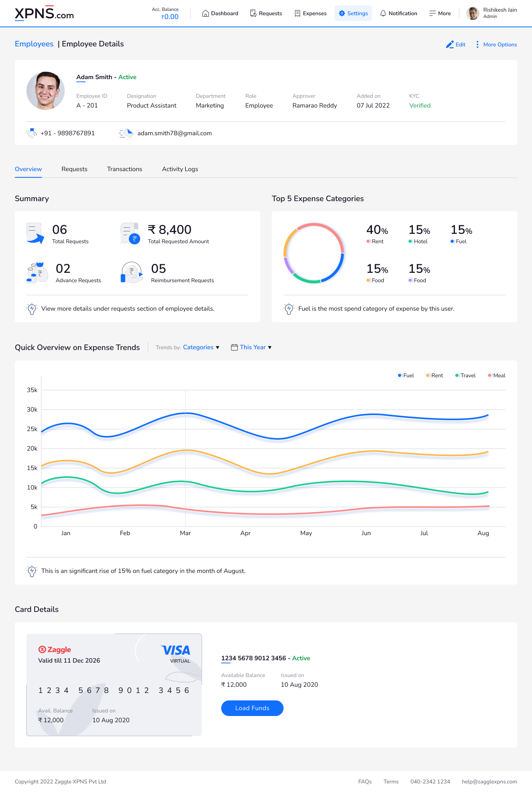Open the More Options menu
532x792 pixels.
(x=497, y=44)
